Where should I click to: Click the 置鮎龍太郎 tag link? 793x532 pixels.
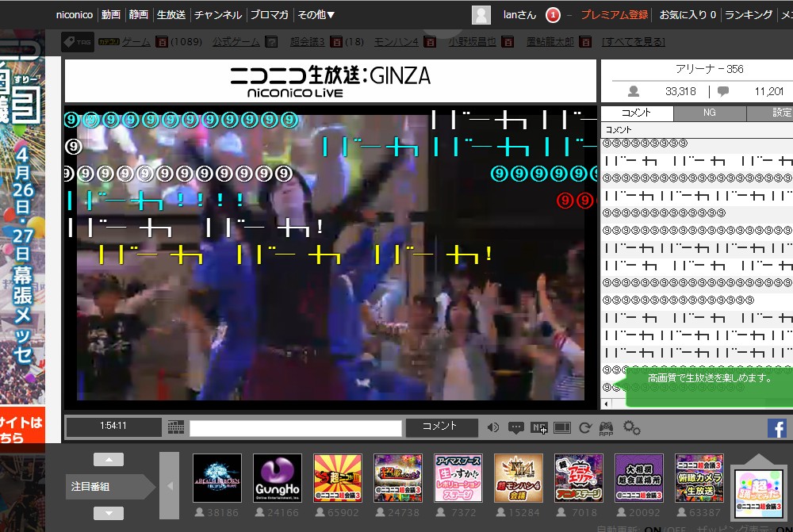[x=550, y=41]
